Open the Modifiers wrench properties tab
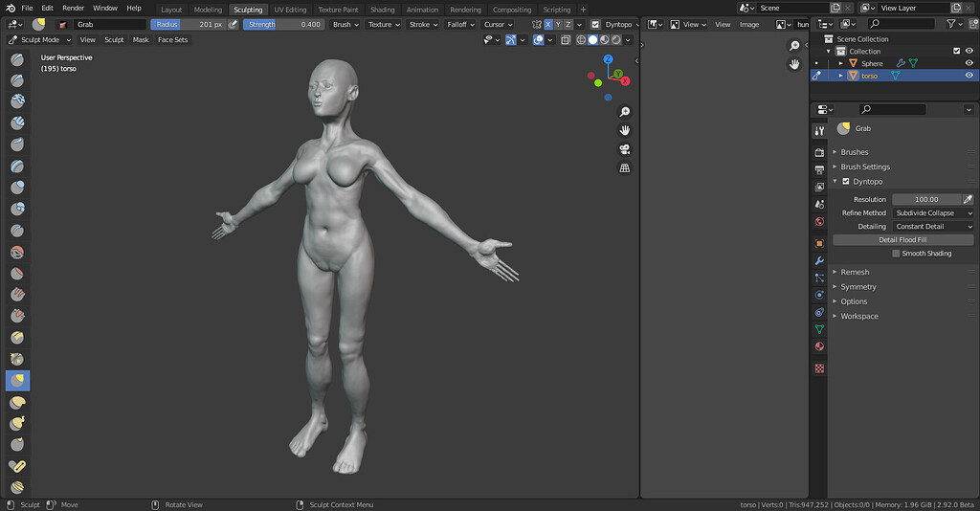980x511 pixels. [x=819, y=260]
